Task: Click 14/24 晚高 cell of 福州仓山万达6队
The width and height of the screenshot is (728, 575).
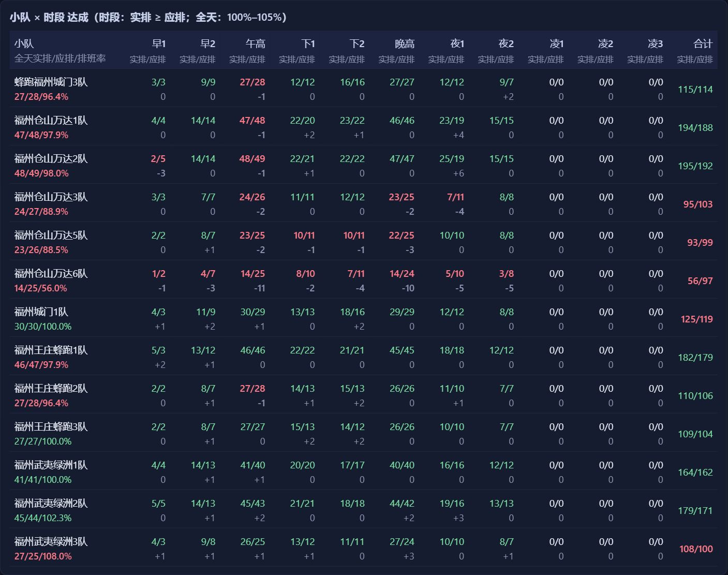Action: click(x=402, y=274)
